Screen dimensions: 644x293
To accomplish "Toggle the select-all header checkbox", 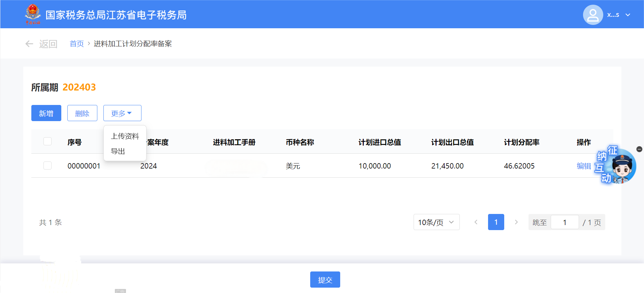I will point(47,141).
